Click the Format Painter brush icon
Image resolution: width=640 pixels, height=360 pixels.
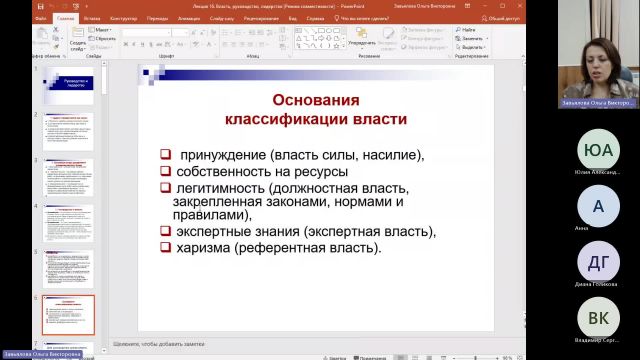tap(56, 47)
